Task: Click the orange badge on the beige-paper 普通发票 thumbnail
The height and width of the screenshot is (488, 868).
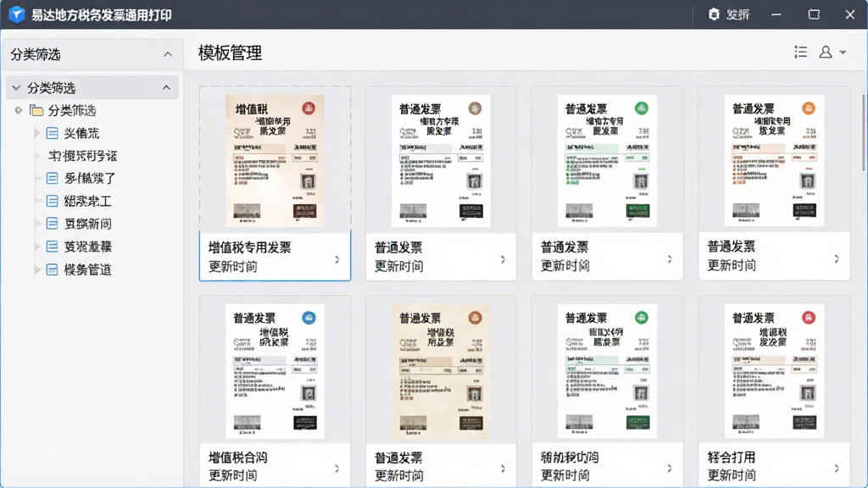Action: coord(475,318)
